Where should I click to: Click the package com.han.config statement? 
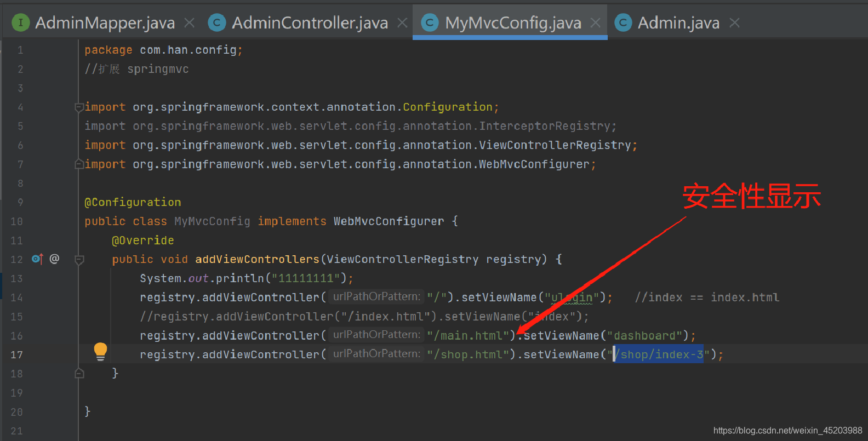click(x=163, y=50)
